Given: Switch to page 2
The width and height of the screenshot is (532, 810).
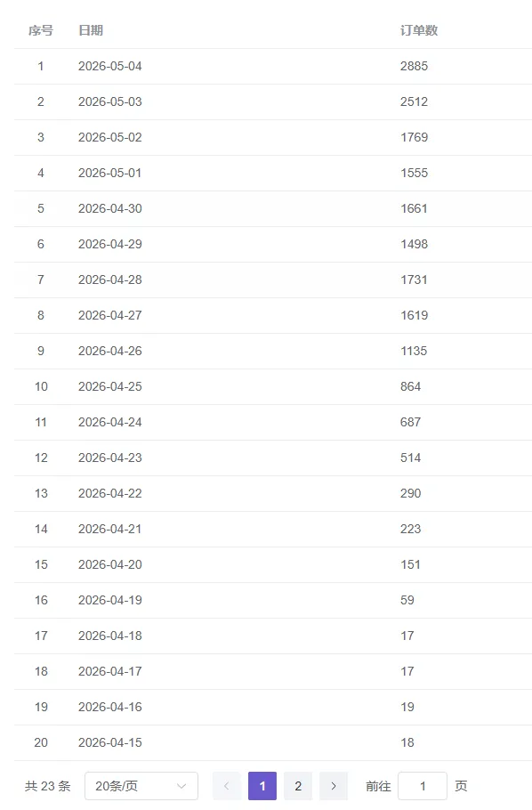Looking at the screenshot, I should point(298,786).
